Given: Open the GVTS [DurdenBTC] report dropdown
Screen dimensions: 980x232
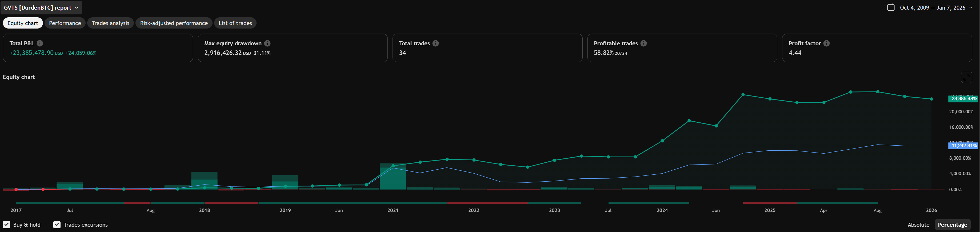Looking at the screenshot, I should 41,8.
